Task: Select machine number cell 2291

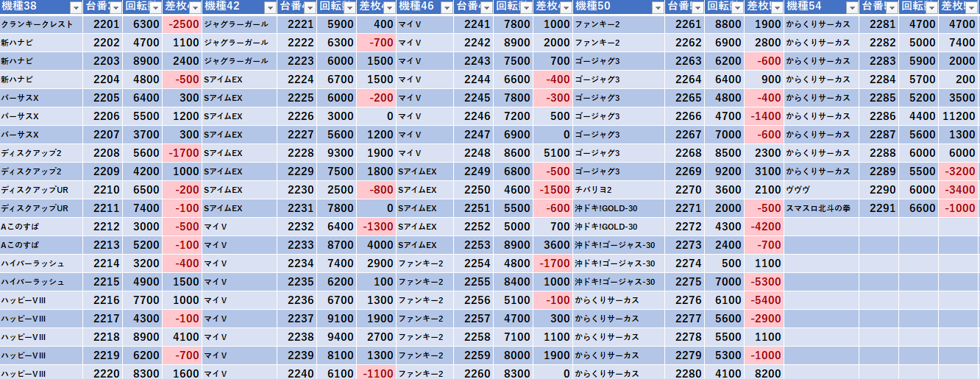Action: pos(878,208)
